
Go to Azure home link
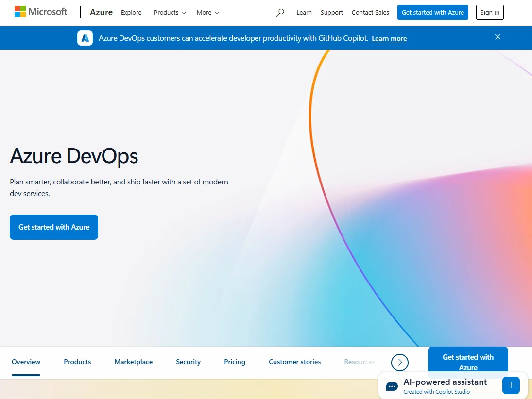101,12
